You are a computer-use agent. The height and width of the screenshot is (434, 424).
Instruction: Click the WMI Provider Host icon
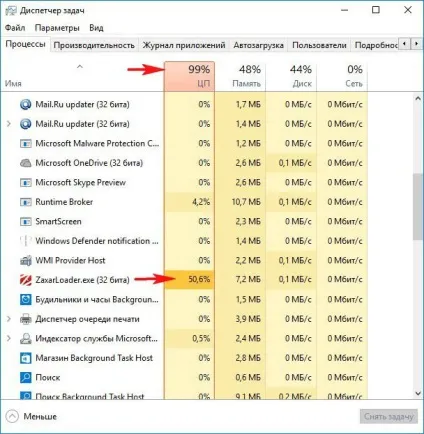tap(26, 260)
